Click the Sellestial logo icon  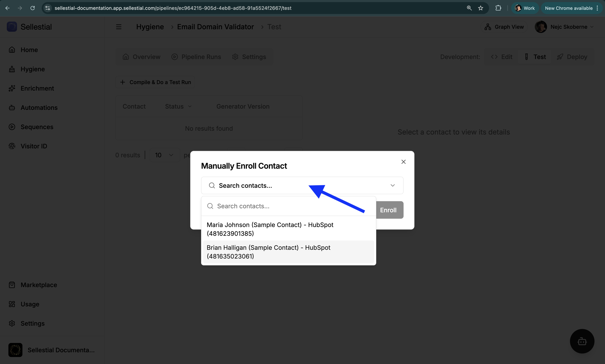point(12,27)
